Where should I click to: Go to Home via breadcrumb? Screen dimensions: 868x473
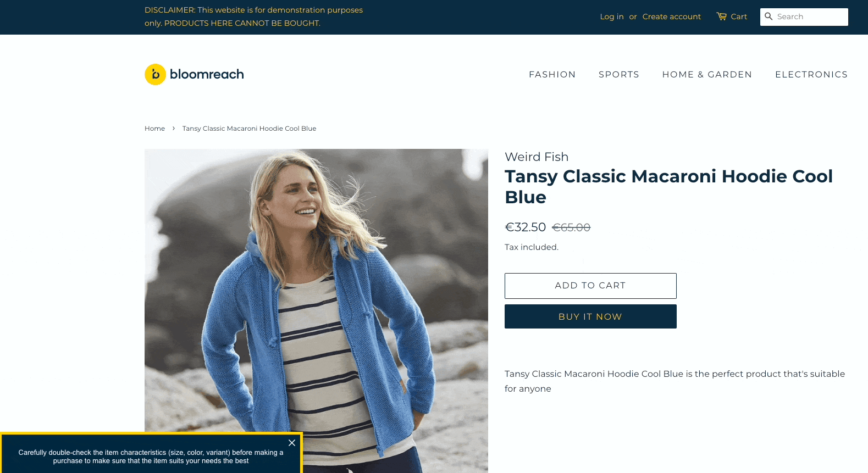(x=154, y=129)
